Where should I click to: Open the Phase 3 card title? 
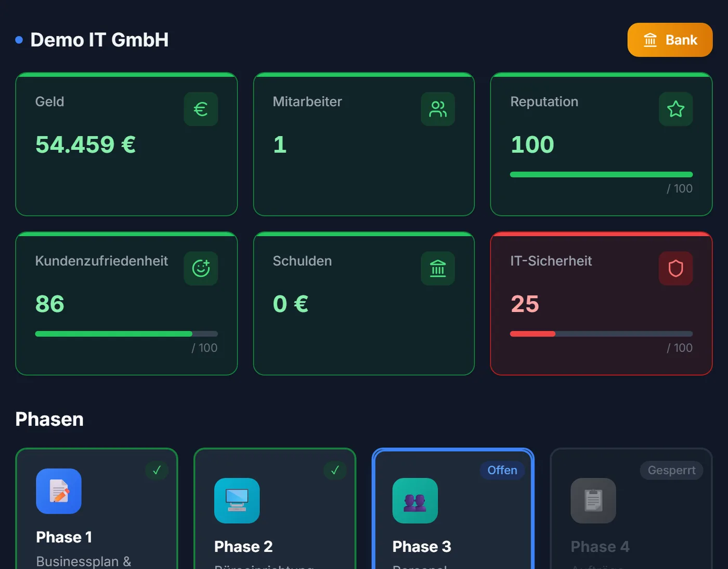(422, 546)
